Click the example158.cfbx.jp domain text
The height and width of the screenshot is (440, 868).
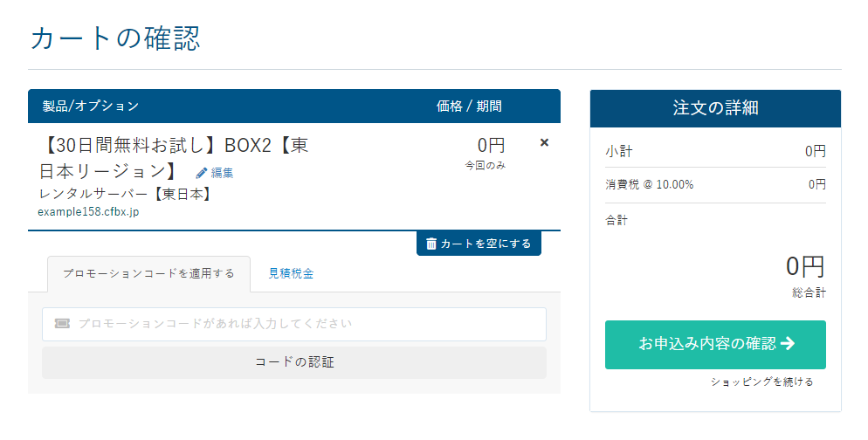pos(88,212)
